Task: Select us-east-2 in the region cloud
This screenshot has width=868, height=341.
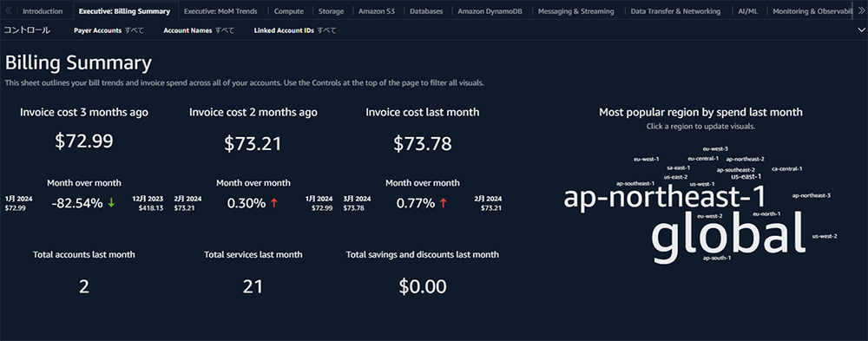Action: [x=675, y=177]
